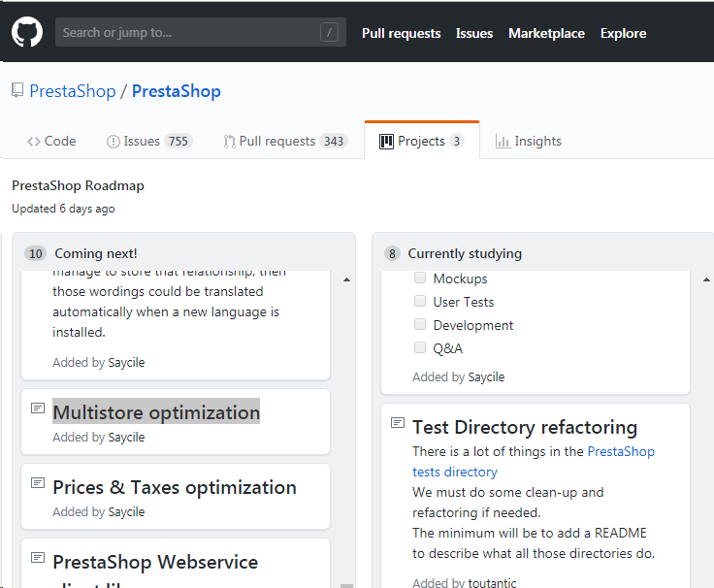Click the repository book icon beside PrestaShop
Screen dimensions: 714x588
[x=17, y=91]
